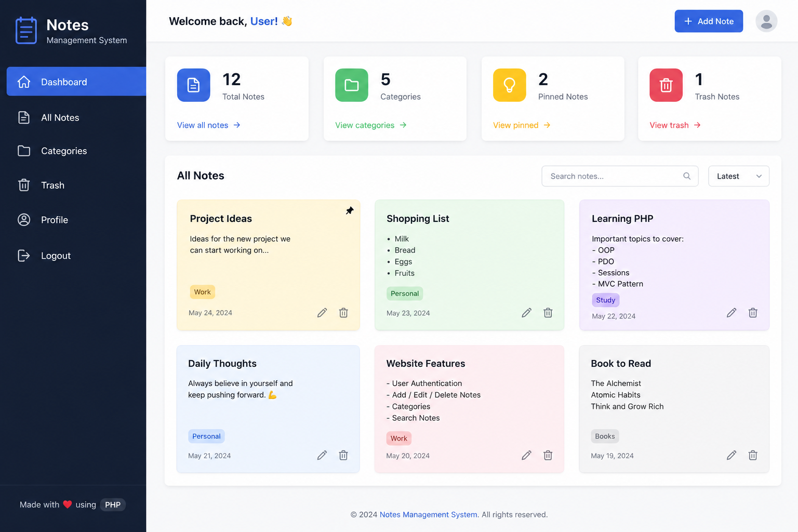
Task: Click the yellow Pinned Notes lightbulb icon
Action: coord(510,85)
